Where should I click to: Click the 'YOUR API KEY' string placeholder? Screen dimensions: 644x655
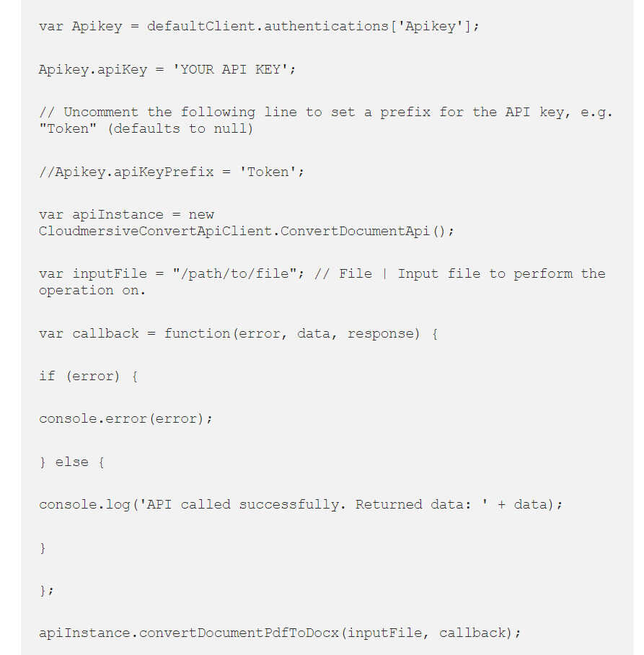[234, 69]
